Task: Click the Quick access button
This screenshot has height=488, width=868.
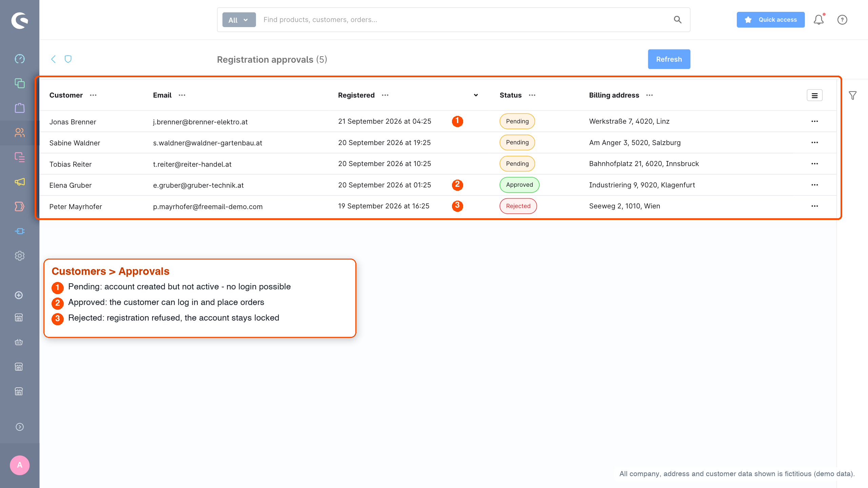Action: tap(771, 20)
